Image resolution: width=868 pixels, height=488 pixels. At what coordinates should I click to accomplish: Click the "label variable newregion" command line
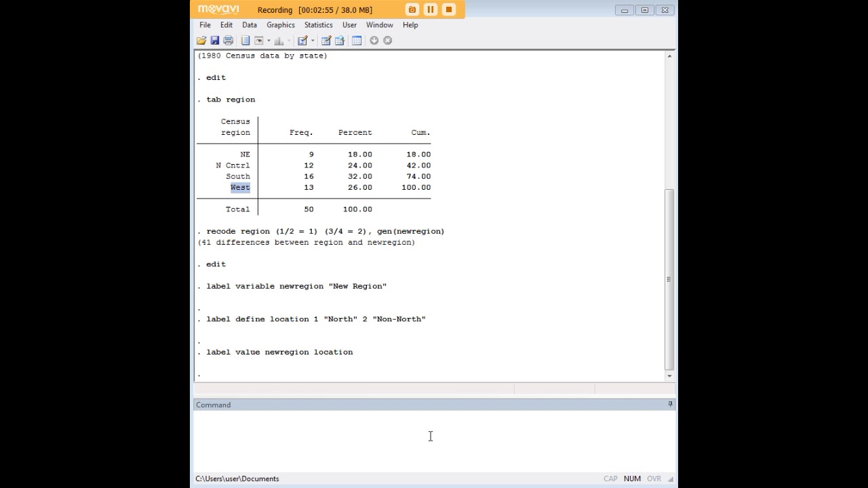pos(296,286)
